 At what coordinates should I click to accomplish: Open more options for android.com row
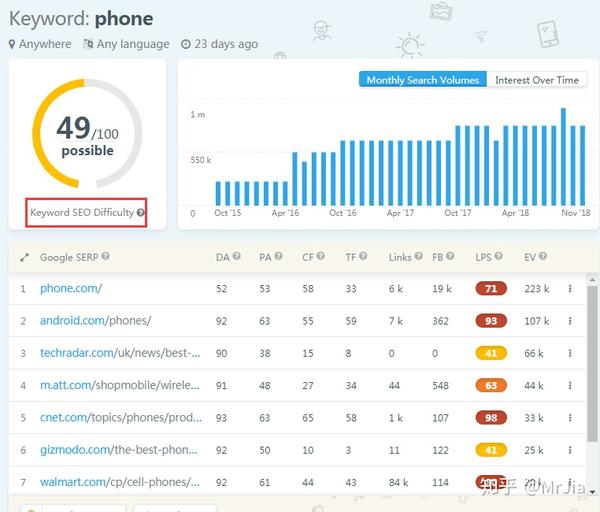570,321
